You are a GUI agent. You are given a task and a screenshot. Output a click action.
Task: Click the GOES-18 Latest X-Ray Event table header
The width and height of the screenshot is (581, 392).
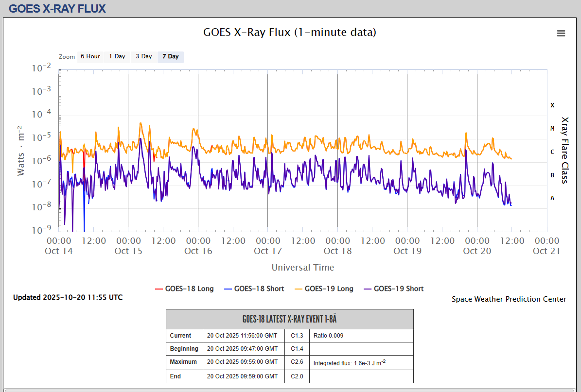[x=289, y=319]
